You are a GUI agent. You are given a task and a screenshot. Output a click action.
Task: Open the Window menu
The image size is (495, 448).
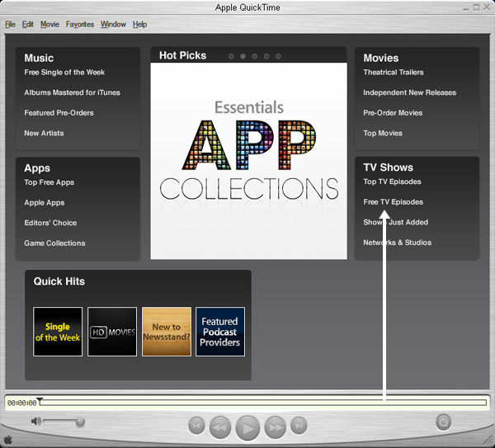[x=113, y=24]
